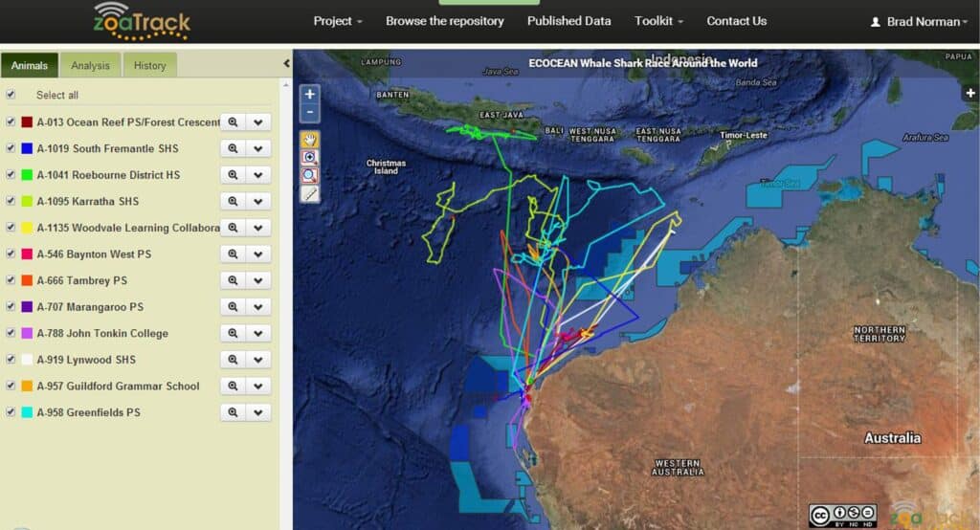
Task: Zoom to A-788 John Tonkin College track
Action: tap(233, 333)
